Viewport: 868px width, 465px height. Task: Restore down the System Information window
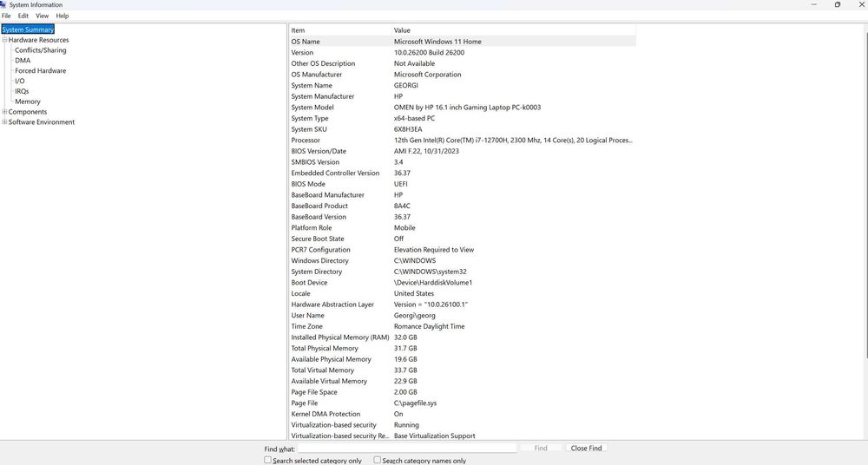click(x=838, y=4)
